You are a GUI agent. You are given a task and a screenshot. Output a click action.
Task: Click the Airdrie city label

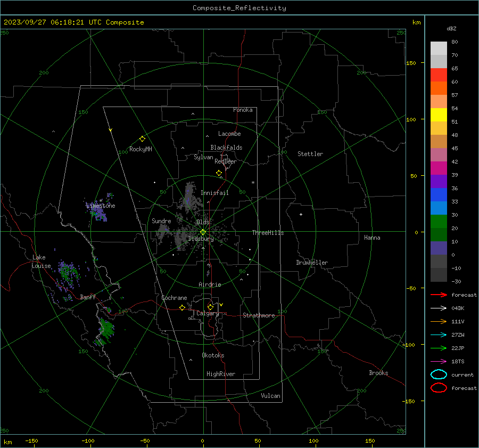point(210,284)
